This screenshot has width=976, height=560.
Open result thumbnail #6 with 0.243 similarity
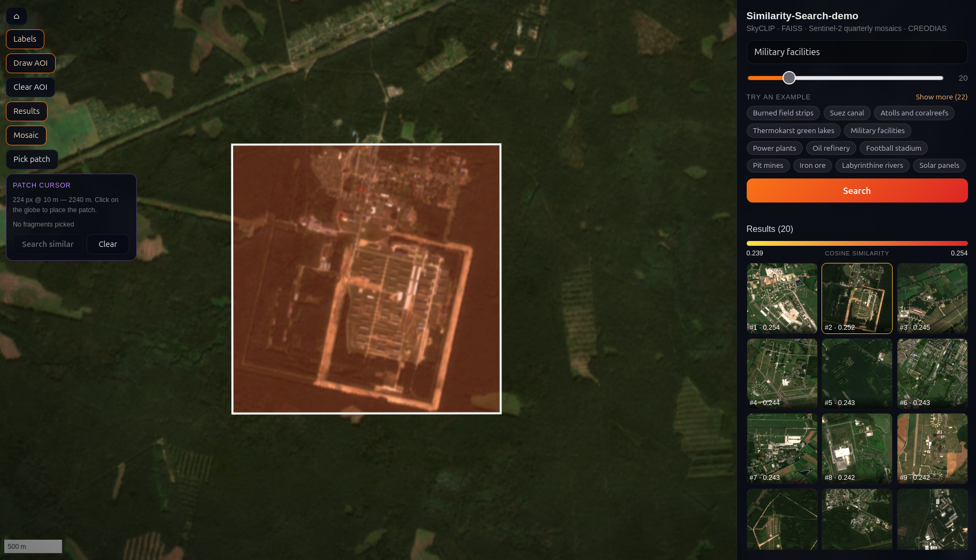[x=932, y=374]
